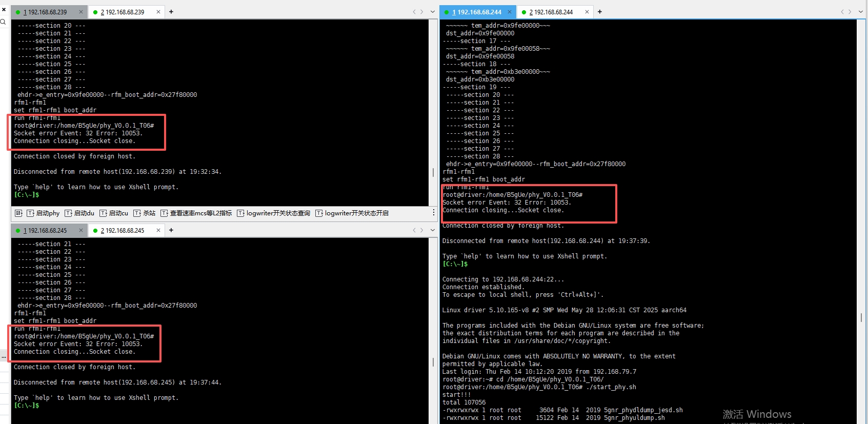This screenshot has height=424, width=868.
Task: Switch to tab '1 192.168.68.245'
Action: click(x=47, y=230)
